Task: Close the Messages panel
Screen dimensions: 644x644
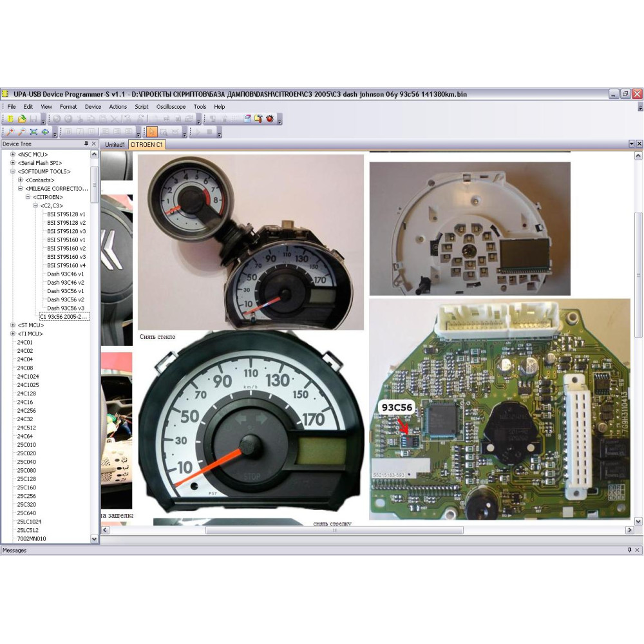Action: (x=638, y=550)
